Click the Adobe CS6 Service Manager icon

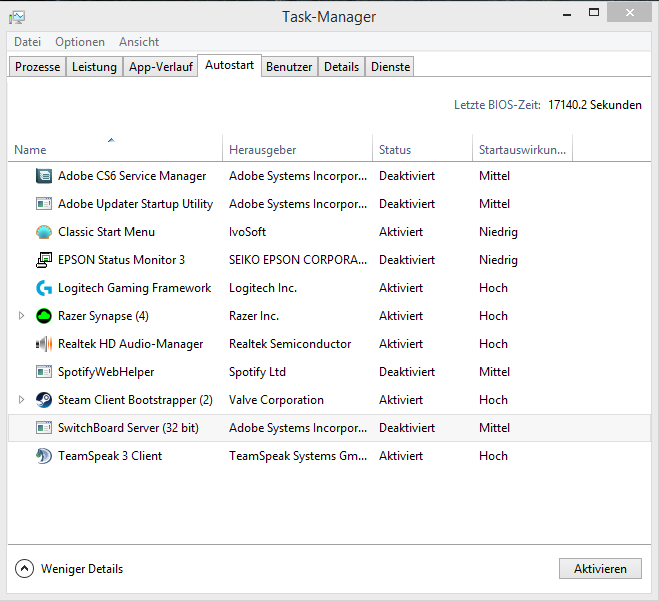(44, 176)
